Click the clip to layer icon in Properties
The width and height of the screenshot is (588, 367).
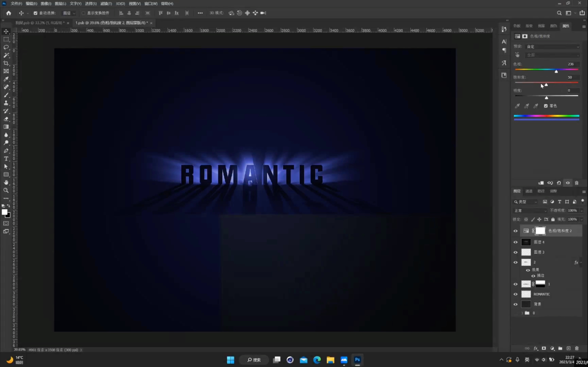point(541,183)
